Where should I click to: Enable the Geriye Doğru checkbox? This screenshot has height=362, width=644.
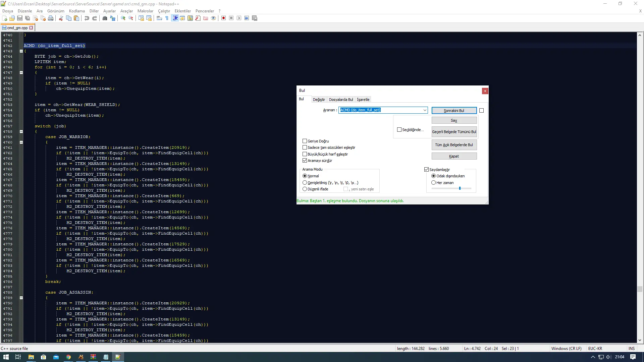305,141
